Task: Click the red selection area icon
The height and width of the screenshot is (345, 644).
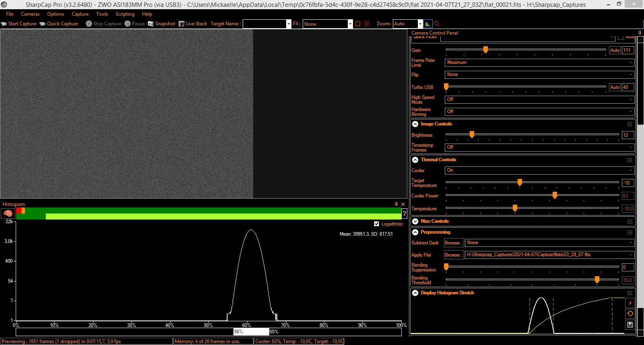Action: point(358,24)
